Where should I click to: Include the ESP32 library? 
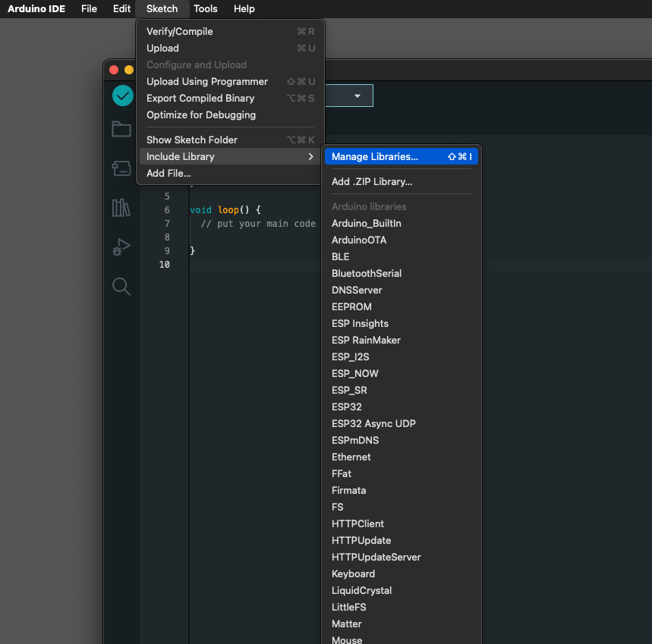(402, 407)
